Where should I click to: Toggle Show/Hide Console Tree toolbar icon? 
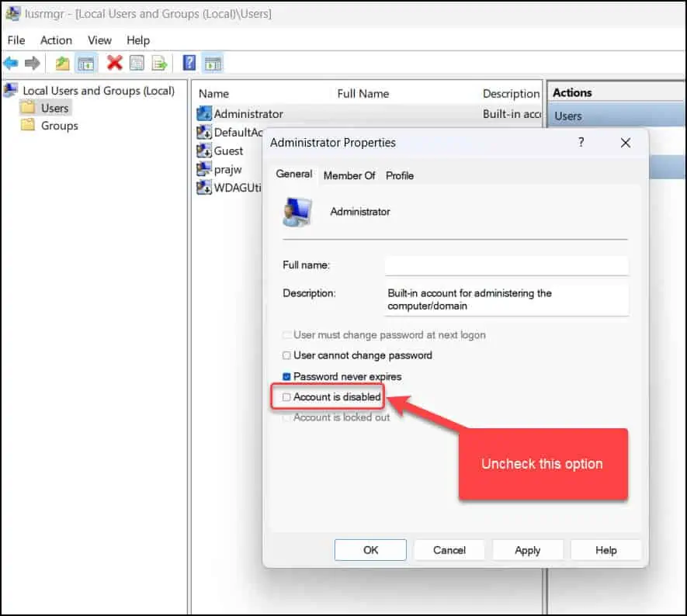(x=86, y=64)
